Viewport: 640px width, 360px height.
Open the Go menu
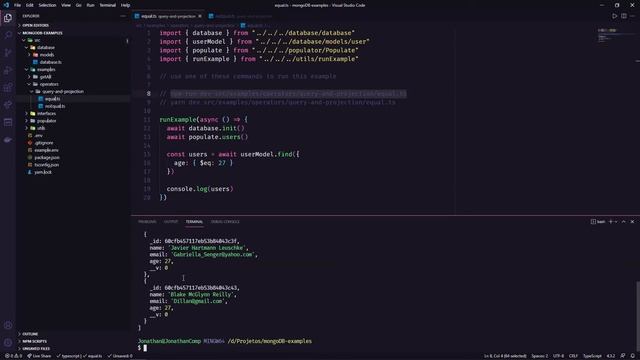pos(78,5)
